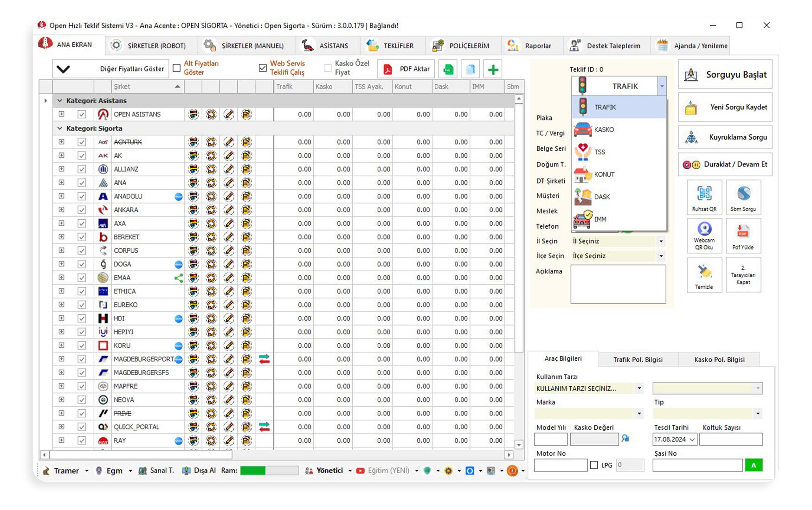
Task: Click the PDF Aktar button
Action: pos(406,69)
